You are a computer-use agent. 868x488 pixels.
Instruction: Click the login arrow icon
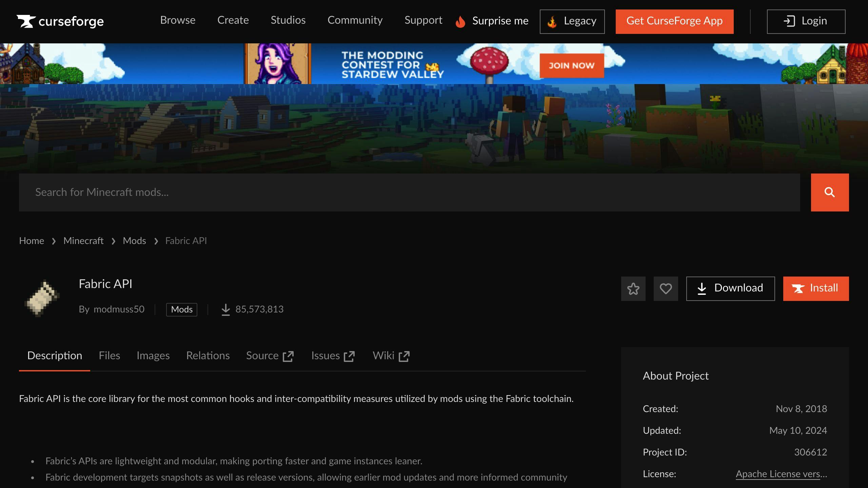789,21
